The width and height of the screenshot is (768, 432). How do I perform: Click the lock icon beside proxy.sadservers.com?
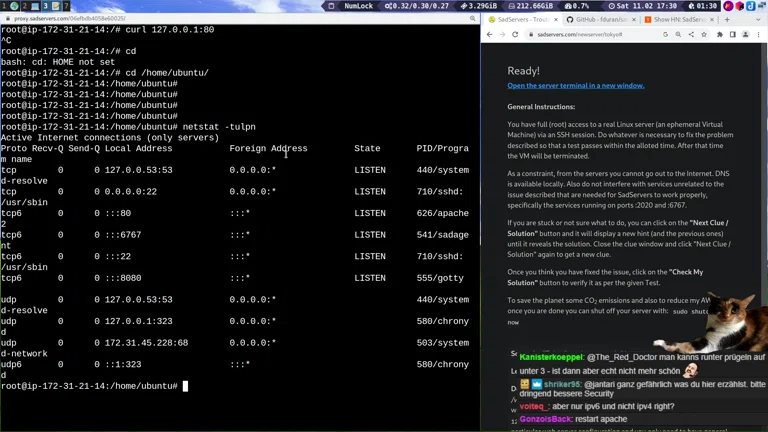coord(8,19)
